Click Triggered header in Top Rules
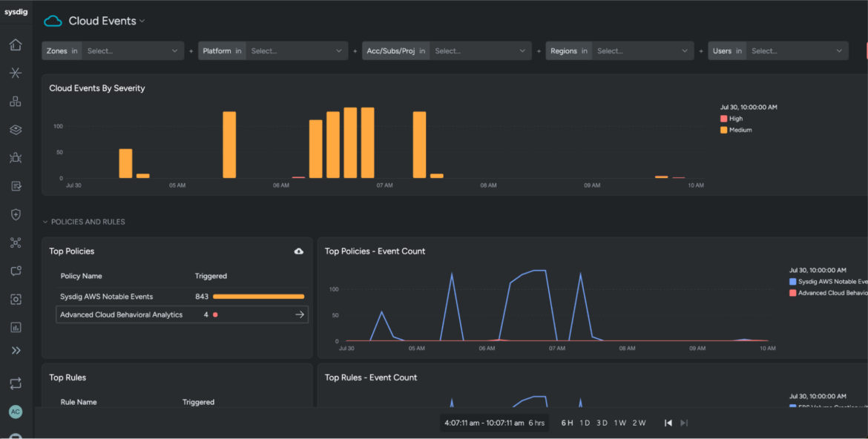 pyautogui.click(x=198, y=402)
